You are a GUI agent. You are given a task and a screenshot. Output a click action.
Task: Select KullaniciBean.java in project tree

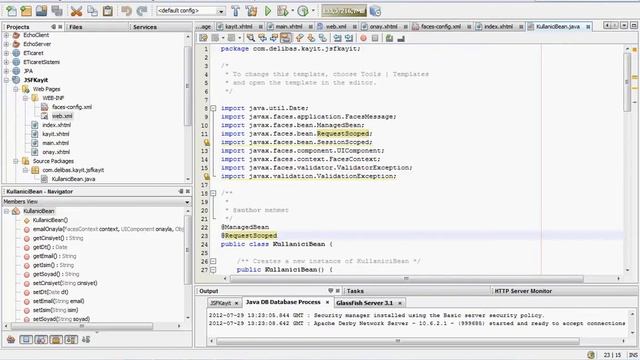(x=73, y=179)
